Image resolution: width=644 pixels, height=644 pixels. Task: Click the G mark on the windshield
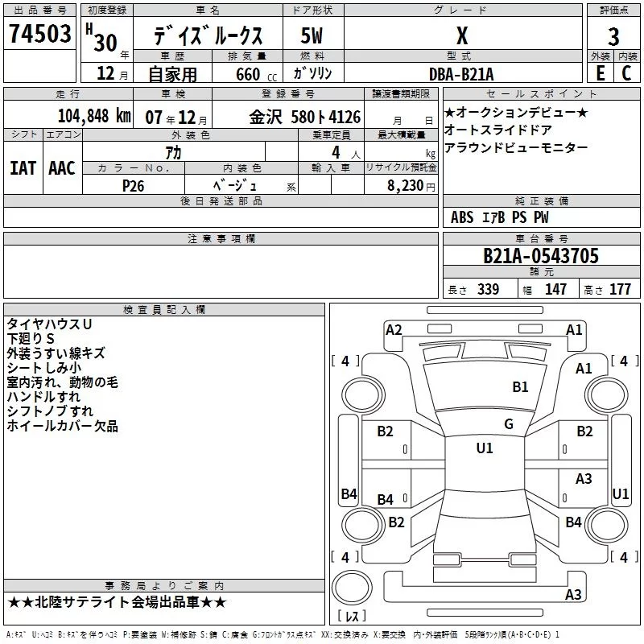509,424
